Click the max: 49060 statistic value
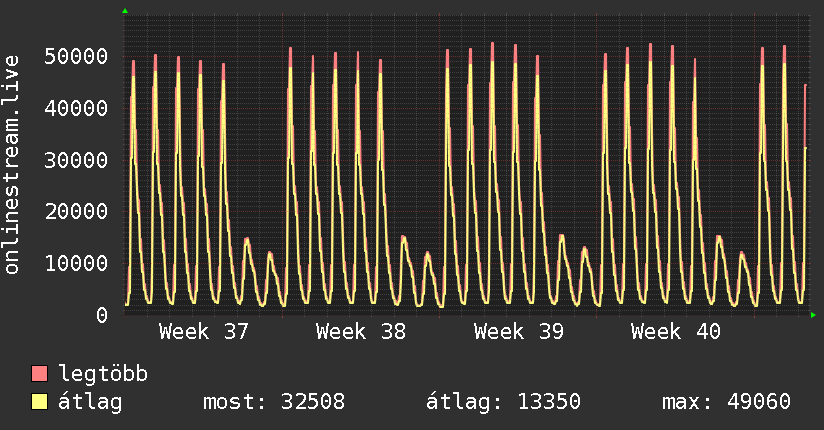Viewport: 824px width, 430px height. (x=726, y=402)
